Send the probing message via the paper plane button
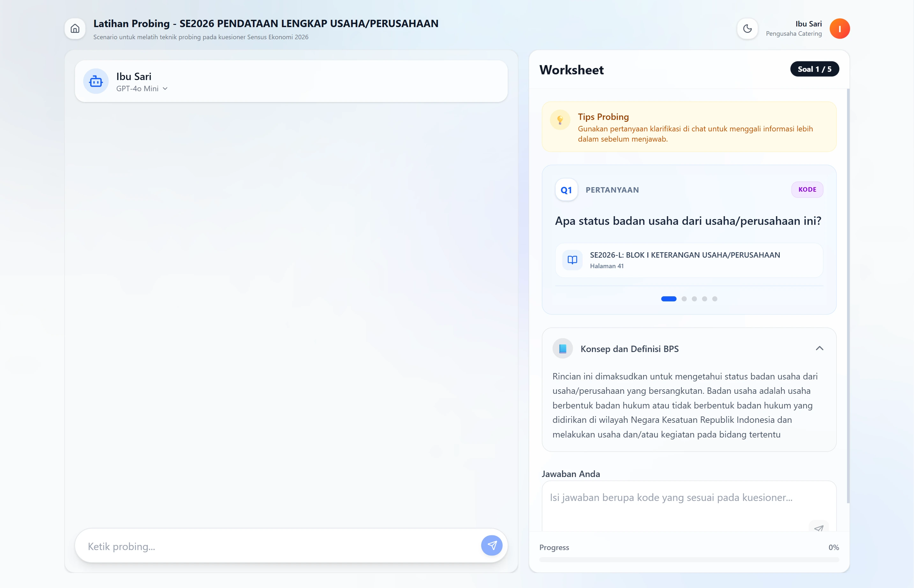 tap(492, 546)
